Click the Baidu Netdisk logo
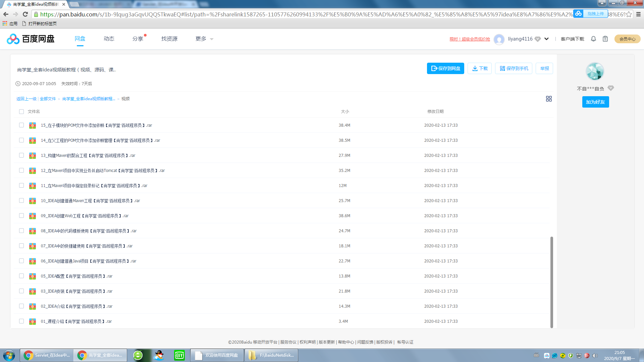644x362 pixels. click(31, 39)
